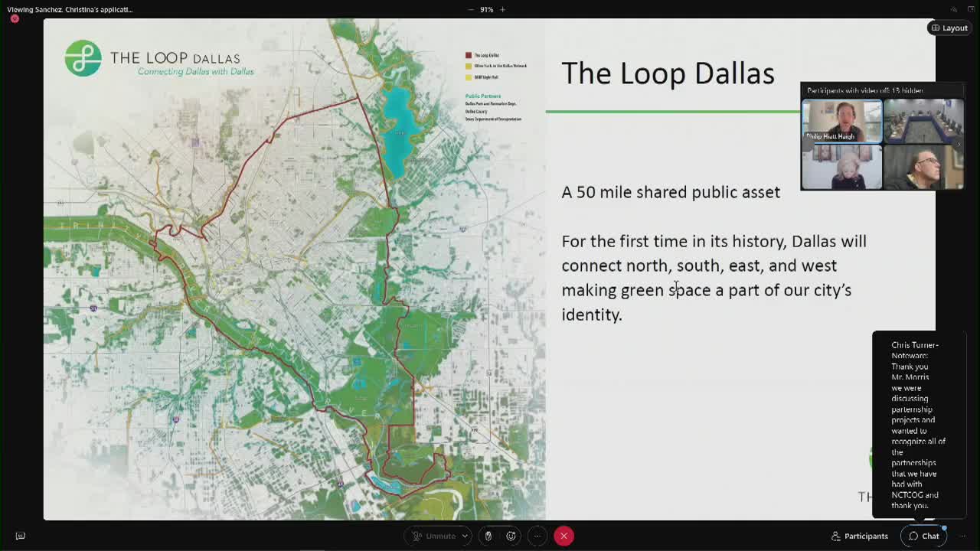Click 'A 50 mile shared public asset' text
This screenshot has width=980, height=551.
tap(671, 192)
